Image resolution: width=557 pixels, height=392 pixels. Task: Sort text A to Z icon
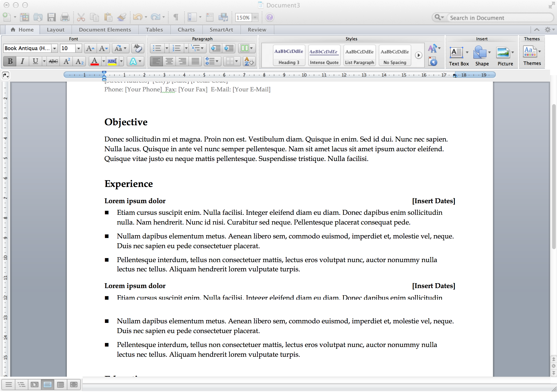click(249, 61)
